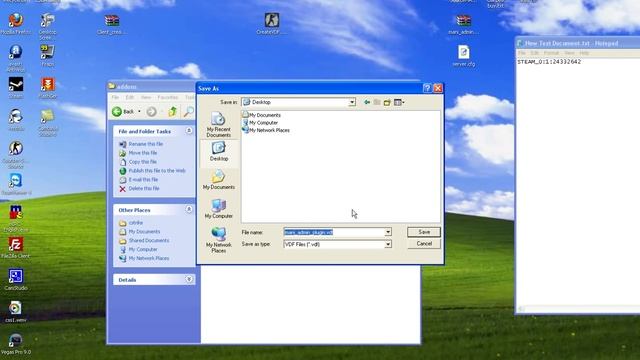The height and width of the screenshot is (360, 640).
Task: Create a new folder in Save As
Action: (x=387, y=102)
